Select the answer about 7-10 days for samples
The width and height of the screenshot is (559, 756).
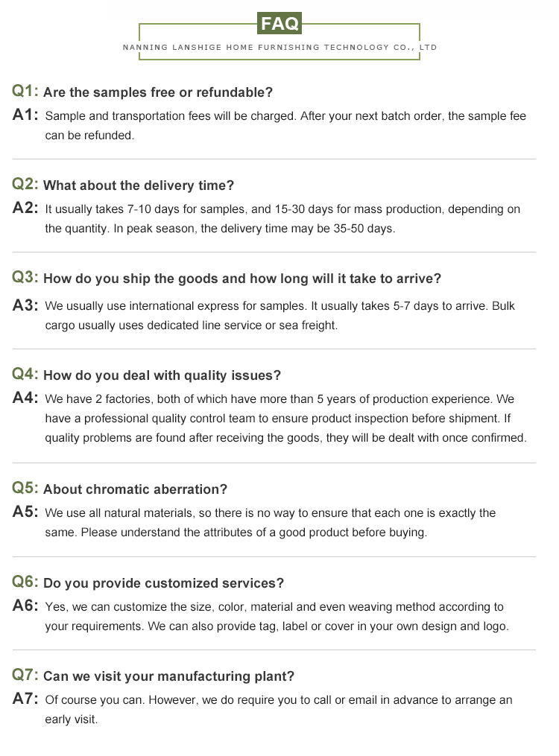[282, 219]
